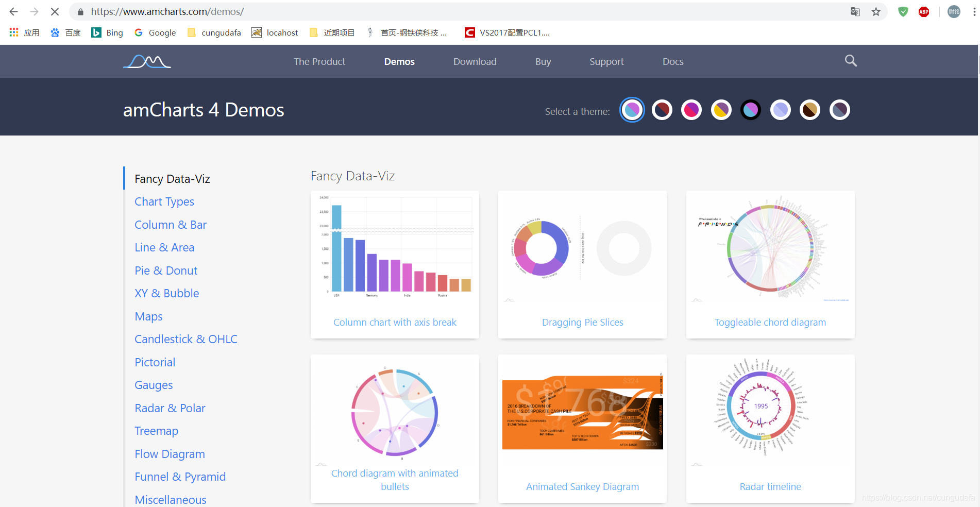Go to Flow Diagram category

point(170,454)
